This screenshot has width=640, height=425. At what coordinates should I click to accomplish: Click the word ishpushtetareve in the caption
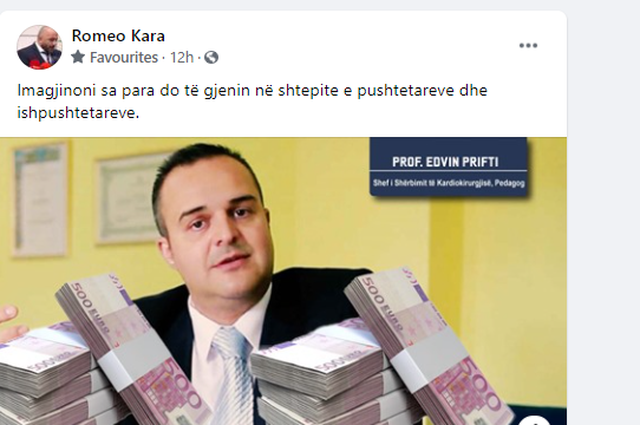click(x=78, y=113)
